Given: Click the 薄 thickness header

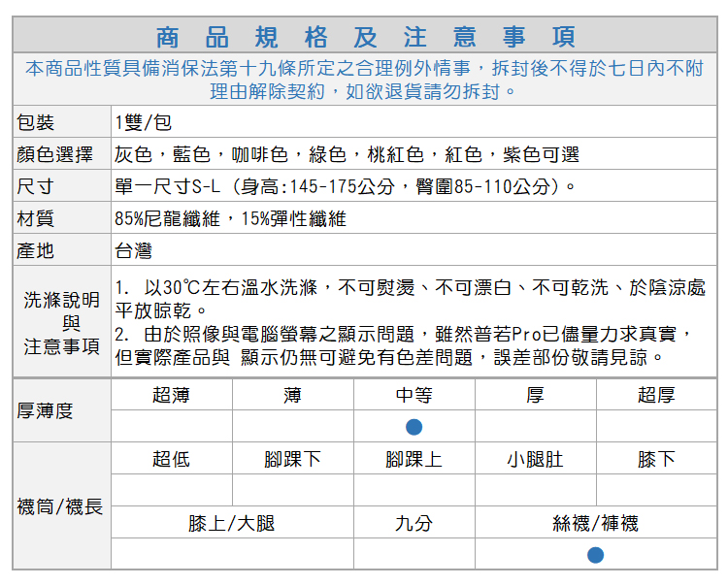Looking at the screenshot, I should (292, 395).
